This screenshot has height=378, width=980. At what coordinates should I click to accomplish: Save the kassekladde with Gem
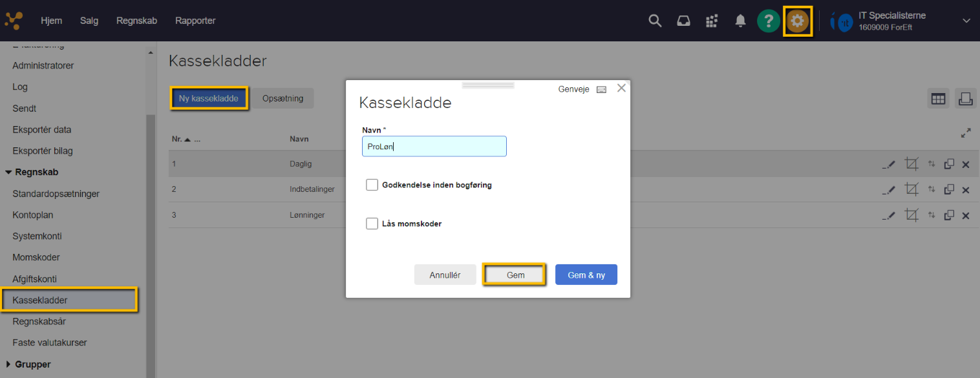pyautogui.click(x=514, y=274)
